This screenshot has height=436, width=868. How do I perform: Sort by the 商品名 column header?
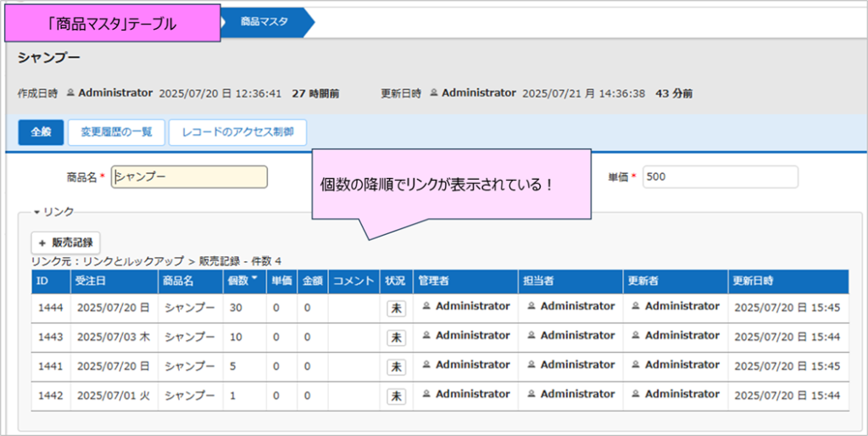pyautogui.click(x=191, y=282)
